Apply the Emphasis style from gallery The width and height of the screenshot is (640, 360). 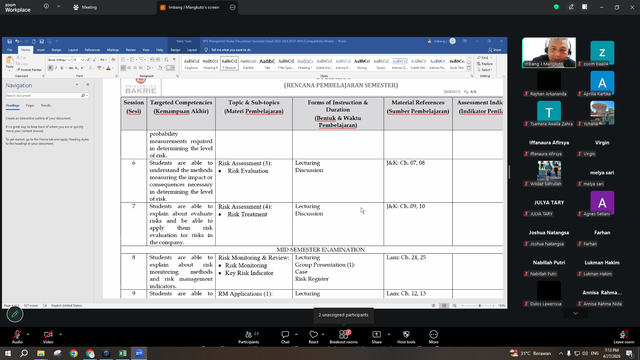[x=191, y=63]
